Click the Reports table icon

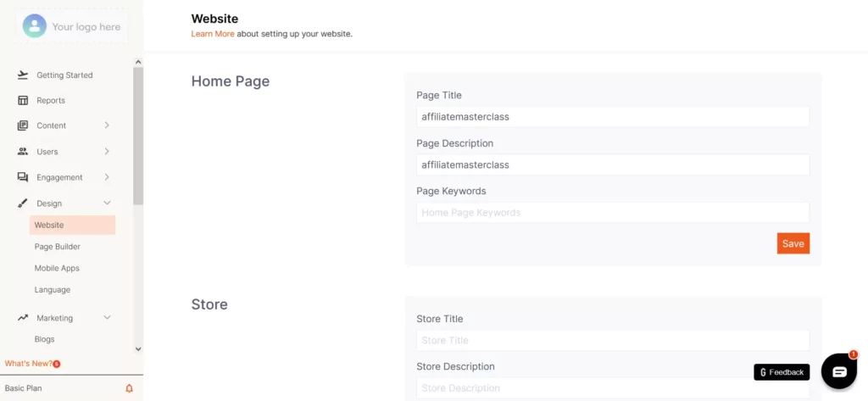click(x=23, y=100)
